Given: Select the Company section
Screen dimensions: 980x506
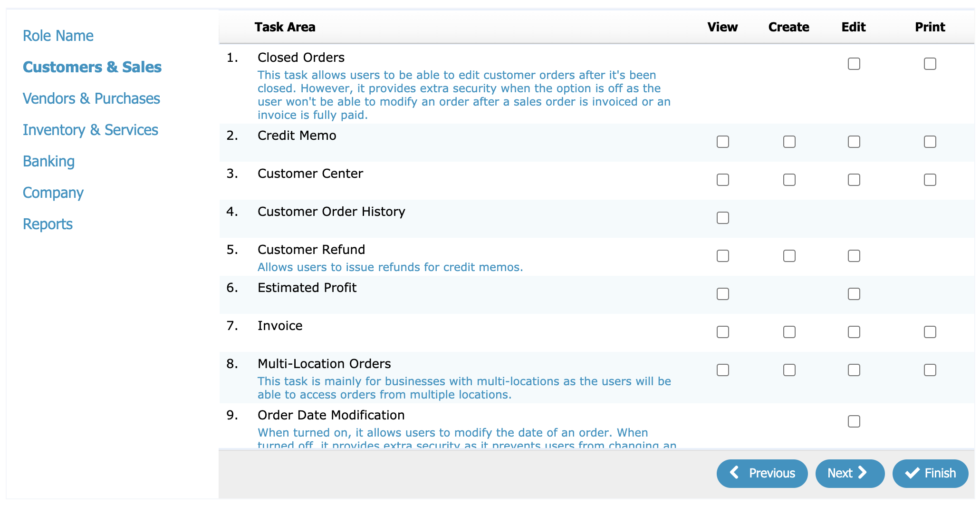Looking at the screenshot, I should point(53,193).
